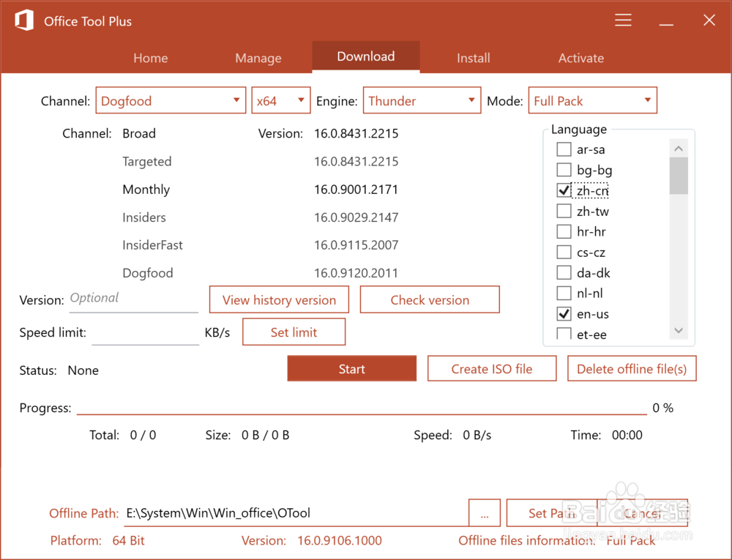
Task: Click the Cancel button near offline path
Action: (x=643, y=513)
